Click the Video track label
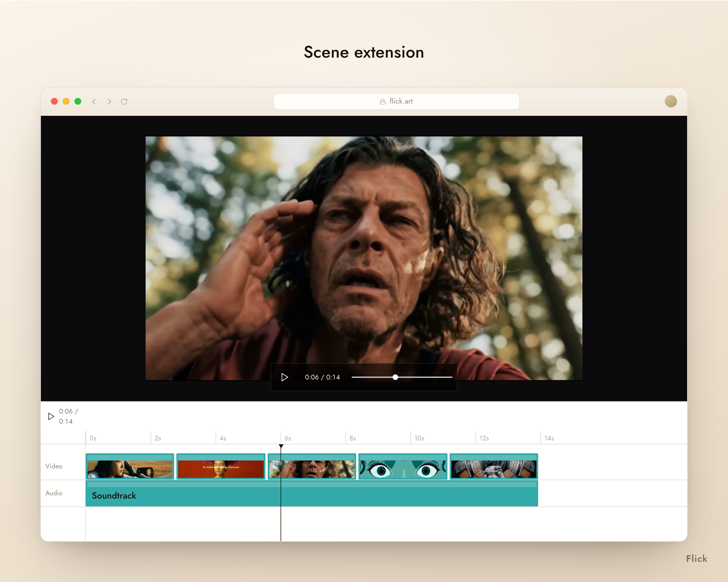Image resolution: width=728 pixels, height=582 pixels. (x=54, y=466)
